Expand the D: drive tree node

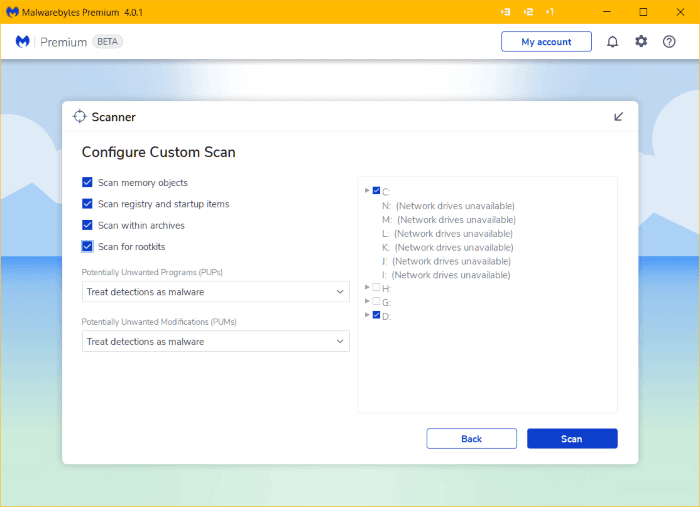[x=367, y=315]
